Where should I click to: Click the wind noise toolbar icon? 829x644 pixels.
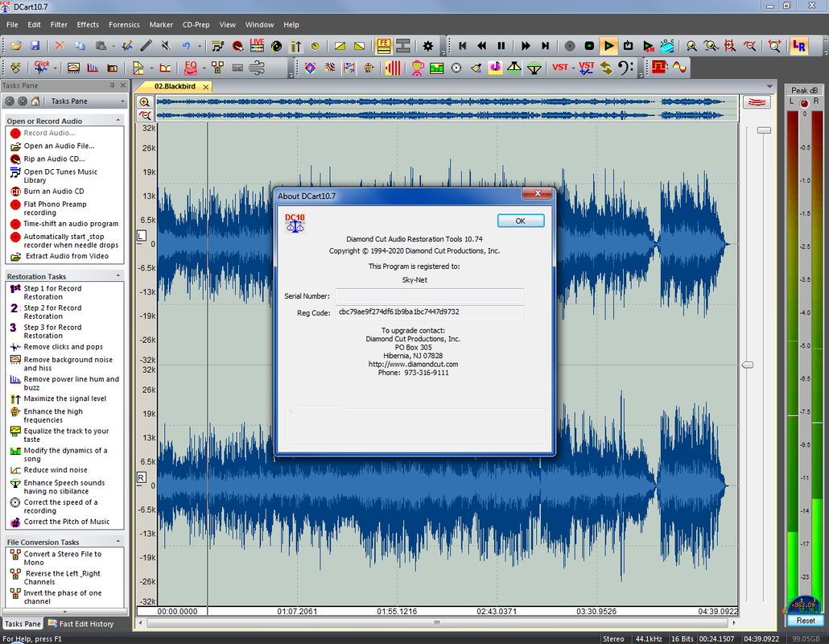(x=257, y=68)
